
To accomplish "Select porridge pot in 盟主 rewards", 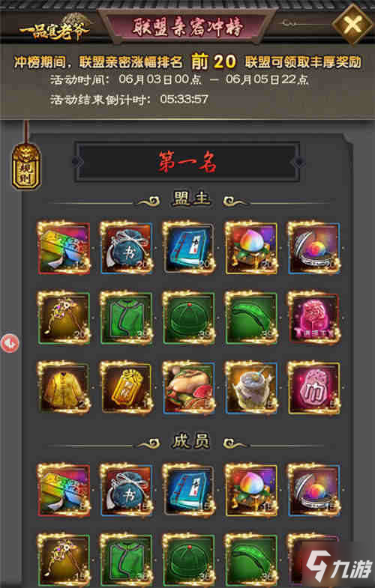I will [251, 388].
